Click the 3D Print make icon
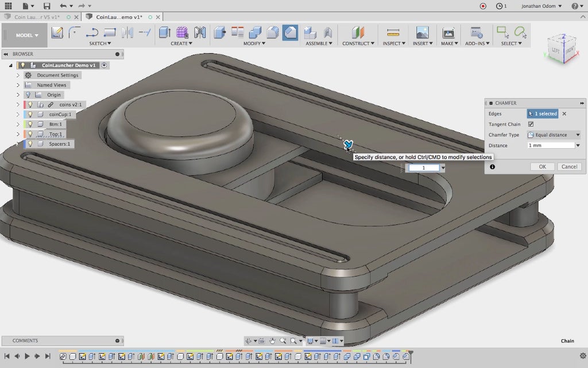588x368 pixels. point(448,33)
